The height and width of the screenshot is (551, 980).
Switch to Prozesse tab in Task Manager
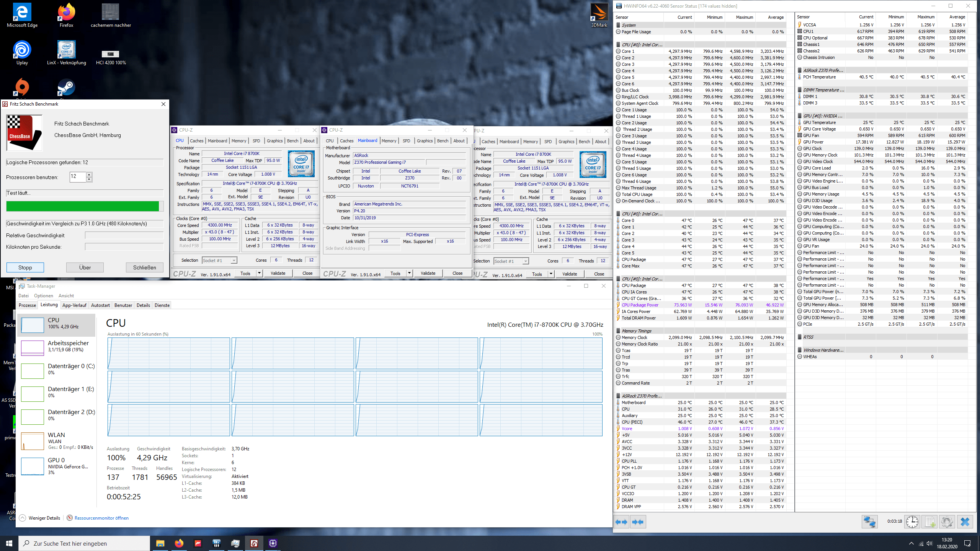click(28, 305)
